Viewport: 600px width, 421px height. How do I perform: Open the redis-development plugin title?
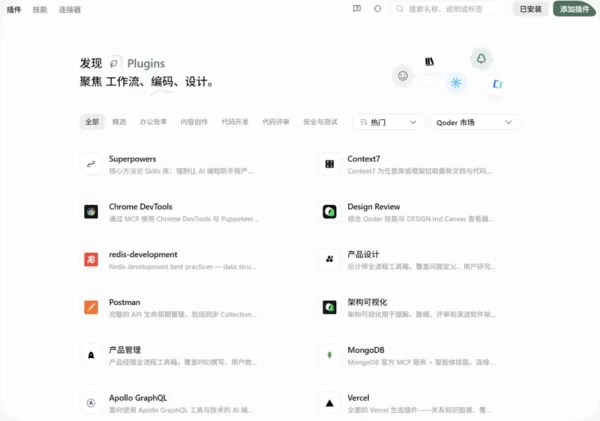click(143, 255)
